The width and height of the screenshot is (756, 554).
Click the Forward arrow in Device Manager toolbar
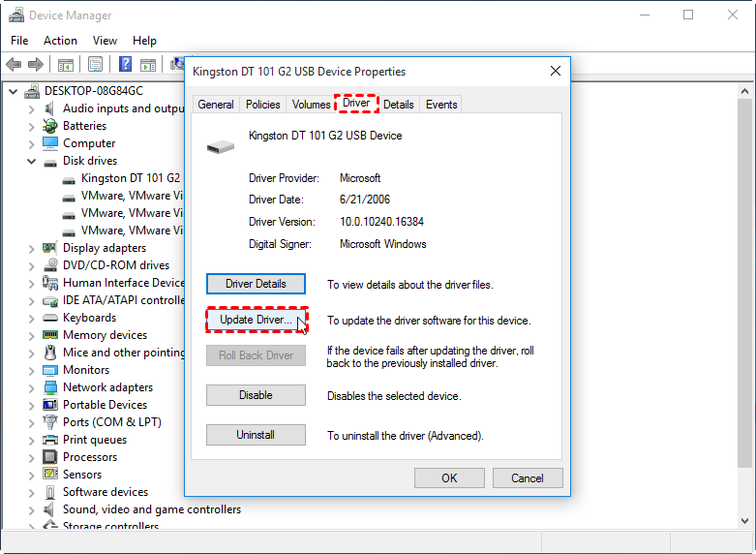(x=36, y=64)
